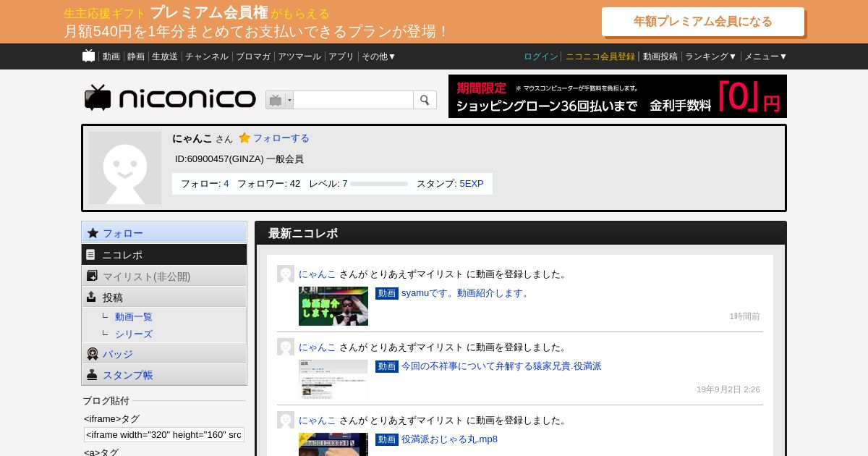868x456 pixels.
Task: Click small avatar icon in first nicorepo entry
Action: click(286, 274)
